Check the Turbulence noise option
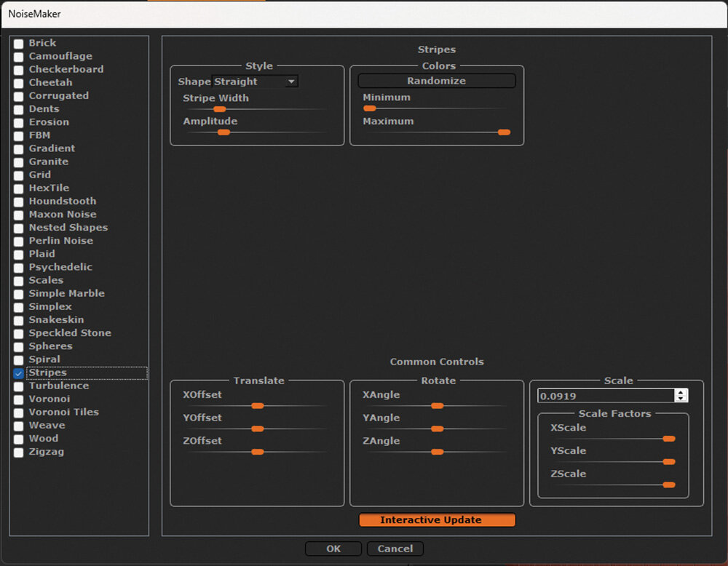The width and height of the screenshot is (728, 566). (x=19, y=386)
